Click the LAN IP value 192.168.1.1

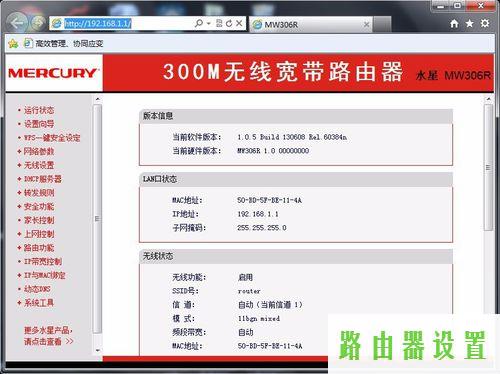258,214
